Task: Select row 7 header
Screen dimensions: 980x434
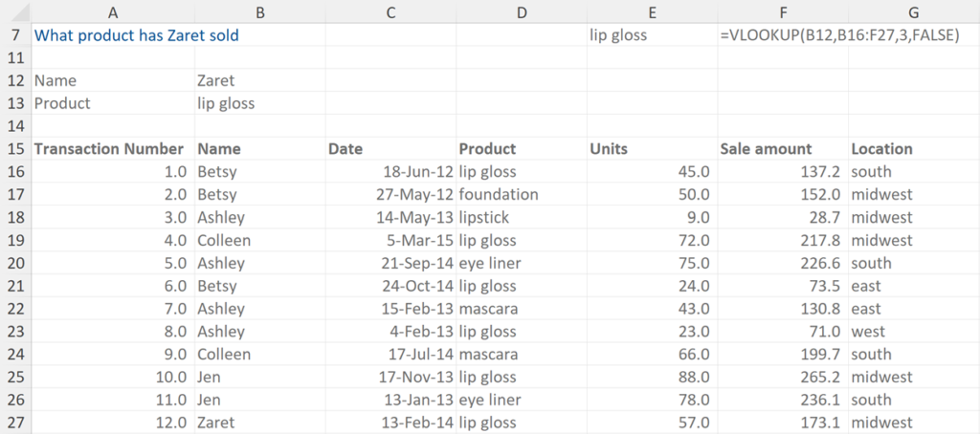Action: click(14, 35)
